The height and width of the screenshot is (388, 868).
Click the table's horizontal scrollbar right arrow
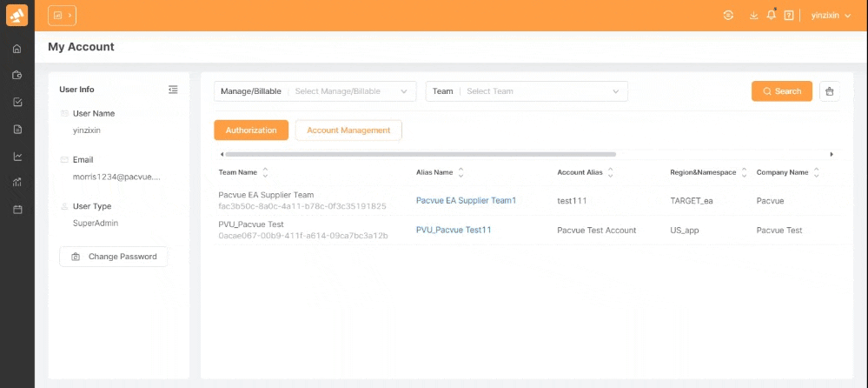[832, 154]
